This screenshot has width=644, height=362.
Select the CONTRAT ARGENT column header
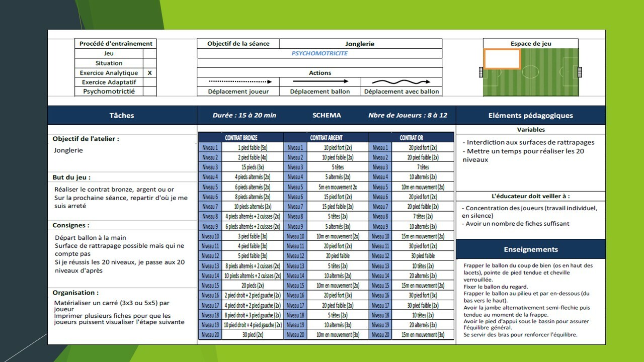click(326, 138)
